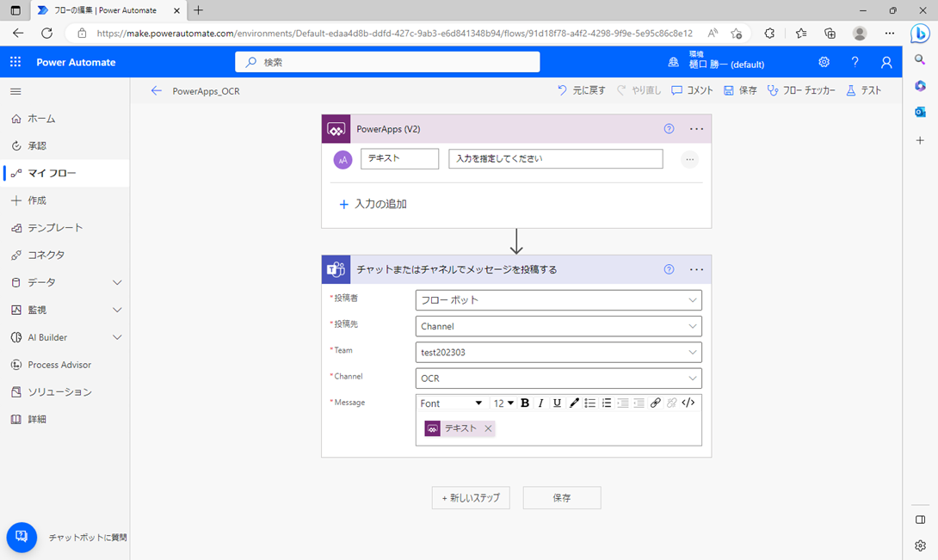Go to ホーム in the left navigation
Viewport: 938px width, 560px height.
[x=65, y=119]
